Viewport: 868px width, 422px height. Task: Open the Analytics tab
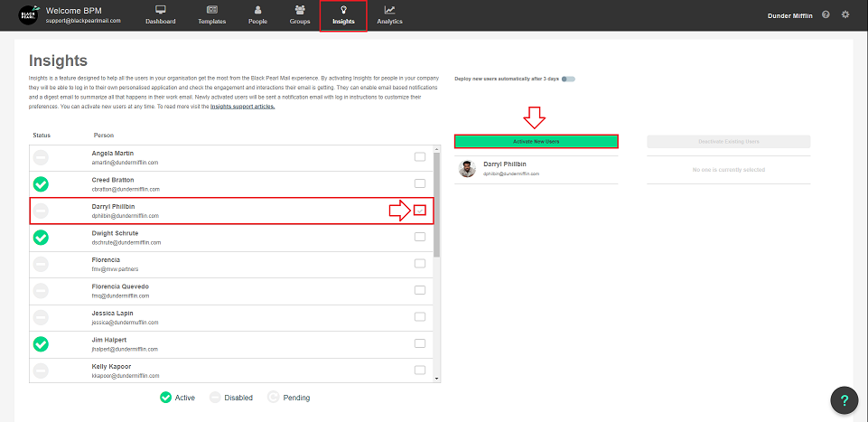point(389,15)
